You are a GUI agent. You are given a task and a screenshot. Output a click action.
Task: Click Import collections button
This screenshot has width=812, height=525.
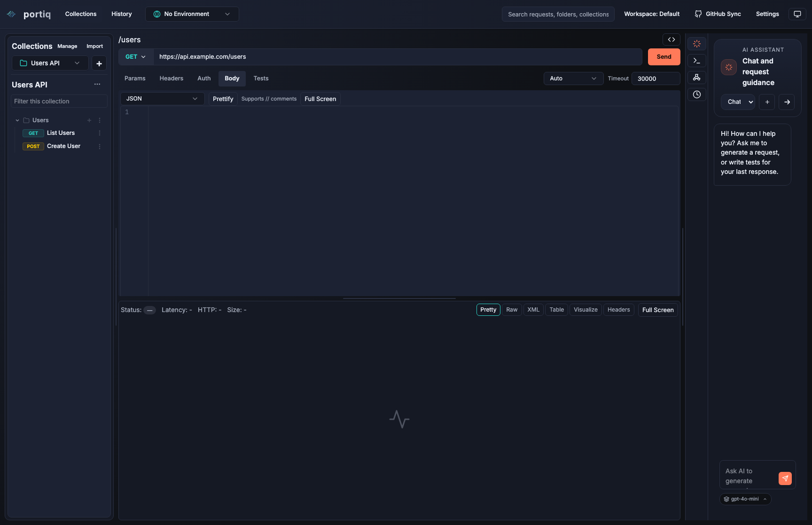pos(94,46)
